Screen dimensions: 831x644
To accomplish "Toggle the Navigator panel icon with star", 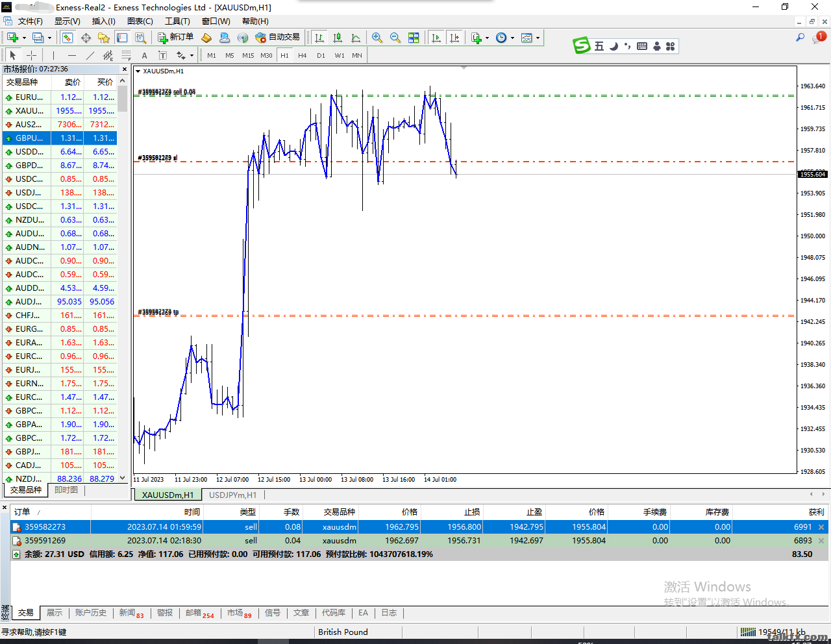I will pos(104,38).
